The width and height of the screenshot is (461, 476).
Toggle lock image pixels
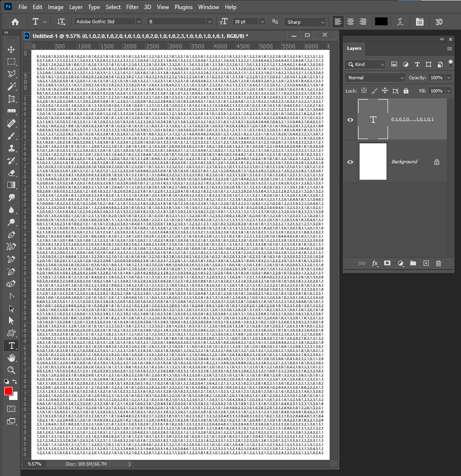[374, 91]
